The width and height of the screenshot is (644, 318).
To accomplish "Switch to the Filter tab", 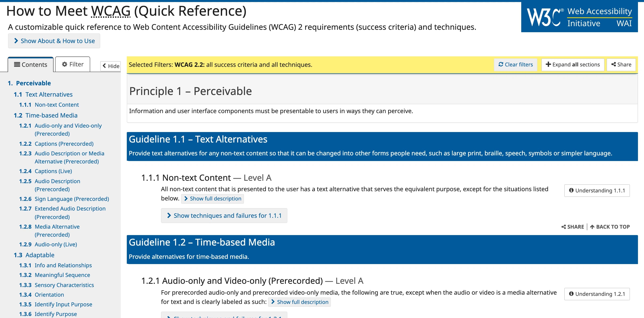I will [x=72, y=64].
